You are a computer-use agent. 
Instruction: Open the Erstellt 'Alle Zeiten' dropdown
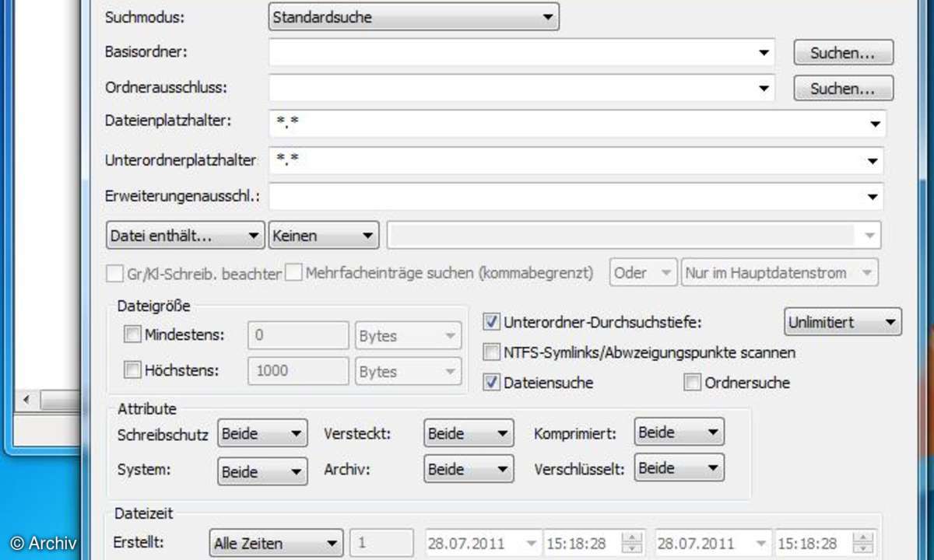pyautogui.click(x=276, y=543)
